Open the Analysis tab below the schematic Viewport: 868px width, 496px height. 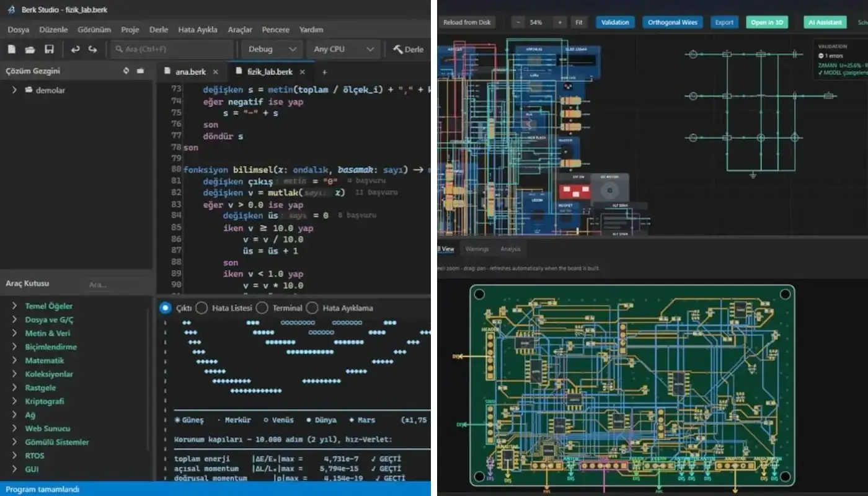(x=510, y=249)
